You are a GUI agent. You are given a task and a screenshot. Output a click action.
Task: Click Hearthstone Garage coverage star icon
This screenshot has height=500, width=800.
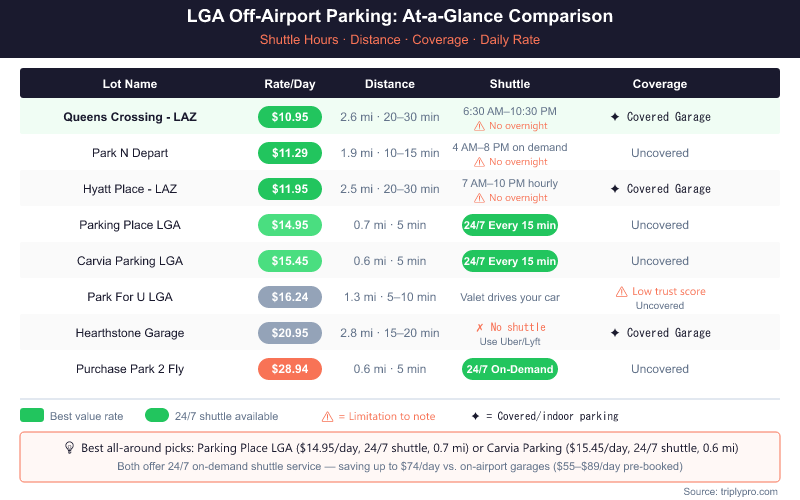click(614, 333)
